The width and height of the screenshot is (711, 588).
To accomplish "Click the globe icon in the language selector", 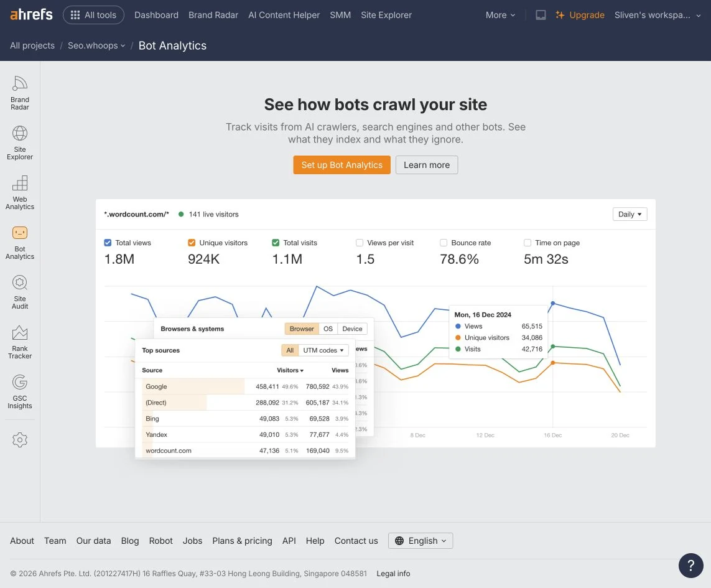I will coord(399,541).
